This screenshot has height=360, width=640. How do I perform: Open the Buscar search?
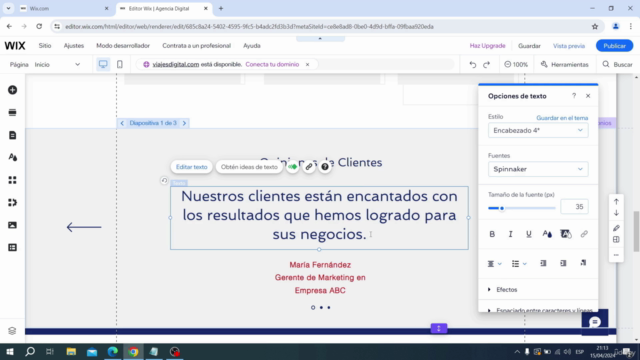618,64
